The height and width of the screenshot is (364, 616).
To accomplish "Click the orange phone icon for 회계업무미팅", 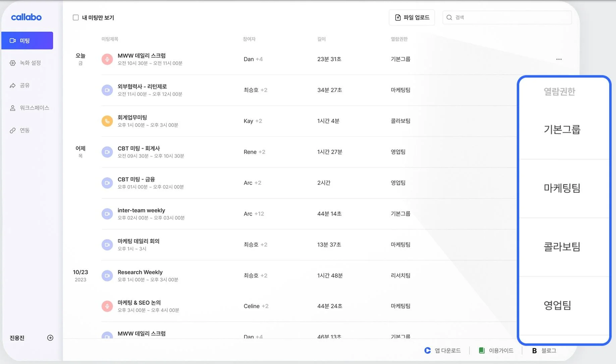I will pos(107,121).
